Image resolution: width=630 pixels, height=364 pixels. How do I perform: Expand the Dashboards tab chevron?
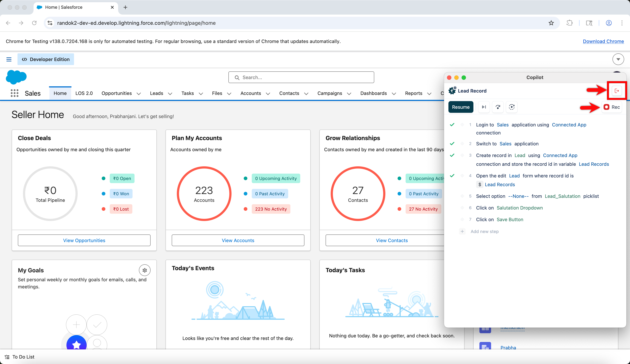pos(394,94)
